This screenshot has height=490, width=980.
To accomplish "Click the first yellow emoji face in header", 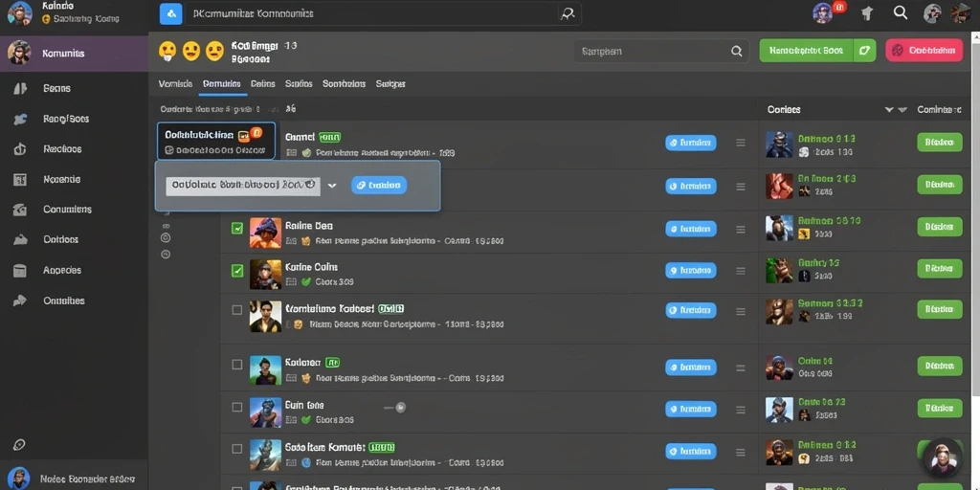I will pos(167,52).
